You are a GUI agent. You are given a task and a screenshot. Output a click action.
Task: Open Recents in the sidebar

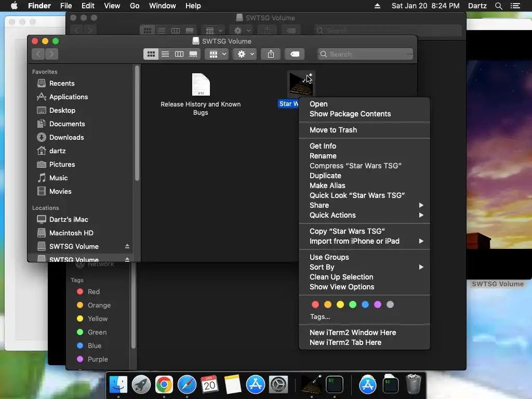point(62,83)
